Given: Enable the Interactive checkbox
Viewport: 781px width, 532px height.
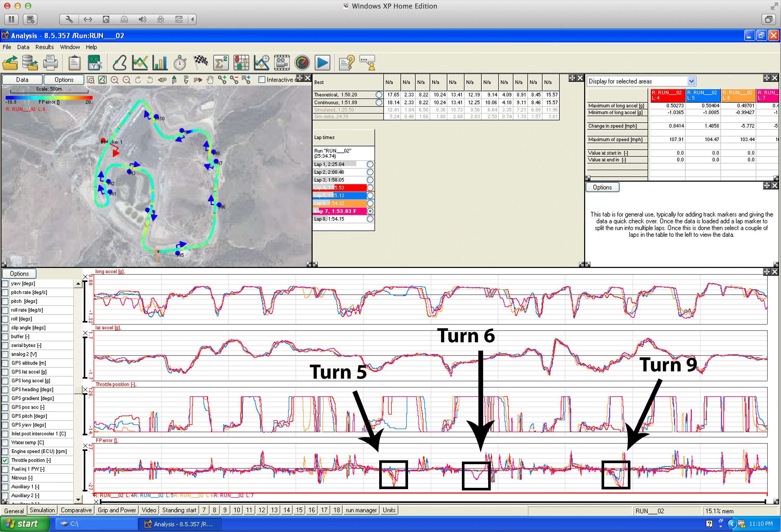Looking at the screenshot, I should point(262,80).
